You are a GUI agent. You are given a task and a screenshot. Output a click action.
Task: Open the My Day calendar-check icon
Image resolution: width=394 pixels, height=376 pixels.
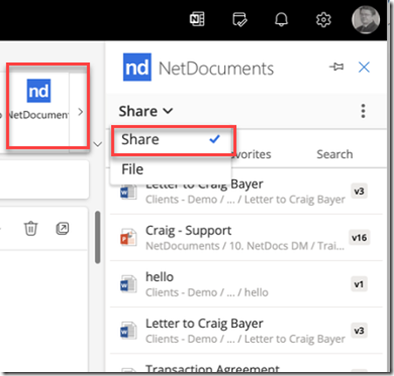[x=240, y=19]
